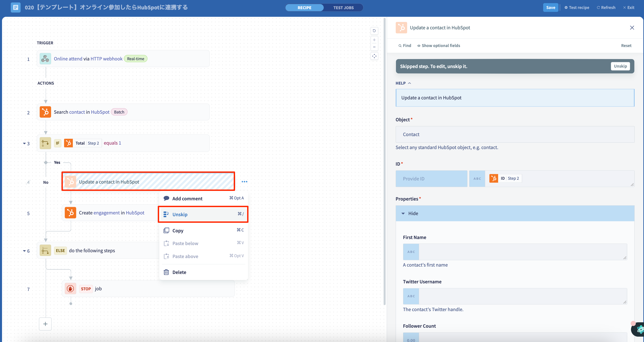The image size is (644, 342).
Task: Select the skipped Update a contact step
Action: (x=148, y=182)
